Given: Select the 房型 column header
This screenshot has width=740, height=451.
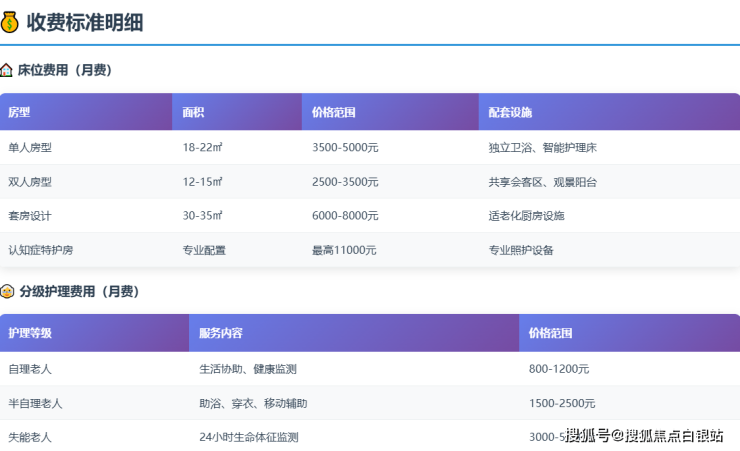Looking at the screenshot, I should (19, 113).
